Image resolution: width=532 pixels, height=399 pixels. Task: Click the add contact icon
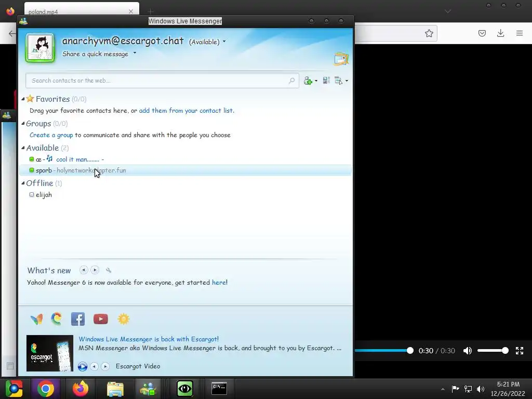308,81
